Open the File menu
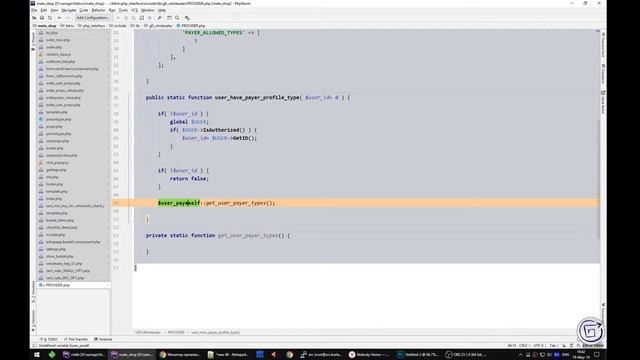This screenshot has height=360, width=640. 34,10
